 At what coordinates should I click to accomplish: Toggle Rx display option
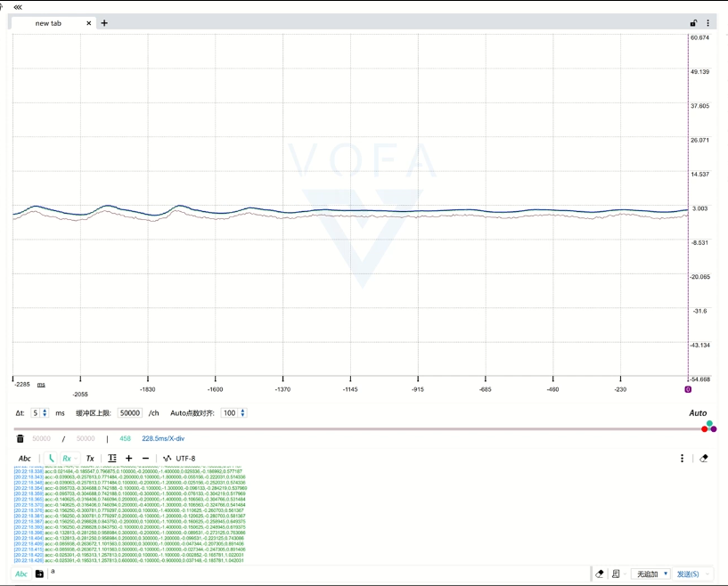[x=67, y=458]
